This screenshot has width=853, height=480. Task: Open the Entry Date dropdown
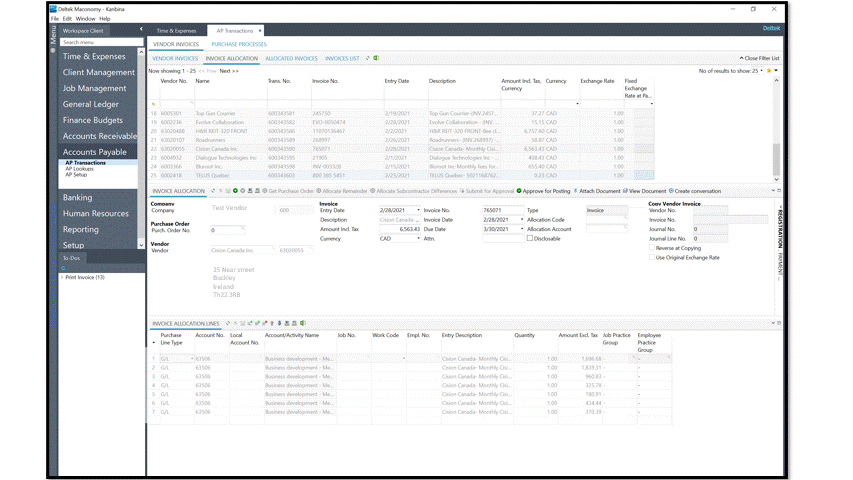(x=418, y=210)
